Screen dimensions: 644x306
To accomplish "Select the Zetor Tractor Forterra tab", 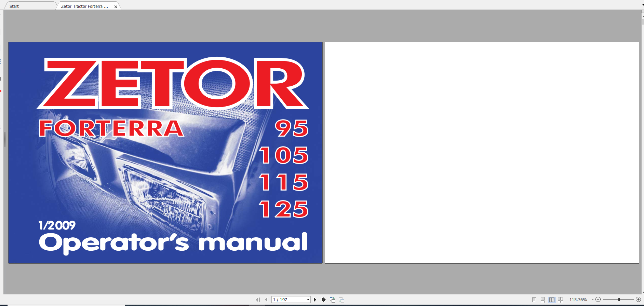I will pyautogui.click(x=84, y=6).
